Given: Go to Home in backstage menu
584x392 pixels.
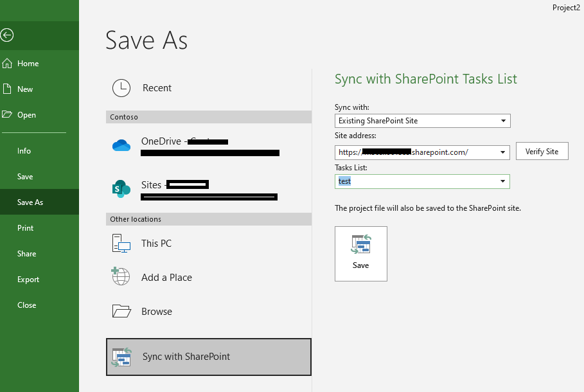Looking at the screenshot, I should point(28,64).
